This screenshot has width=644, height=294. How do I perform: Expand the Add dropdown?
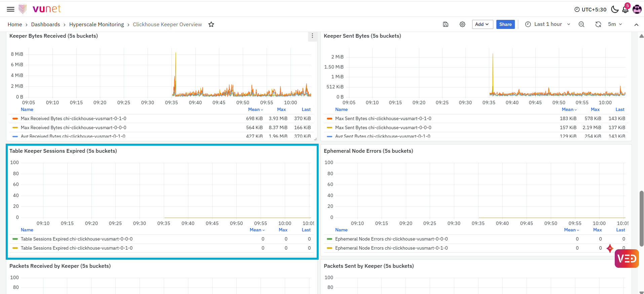tap(482, 24)
